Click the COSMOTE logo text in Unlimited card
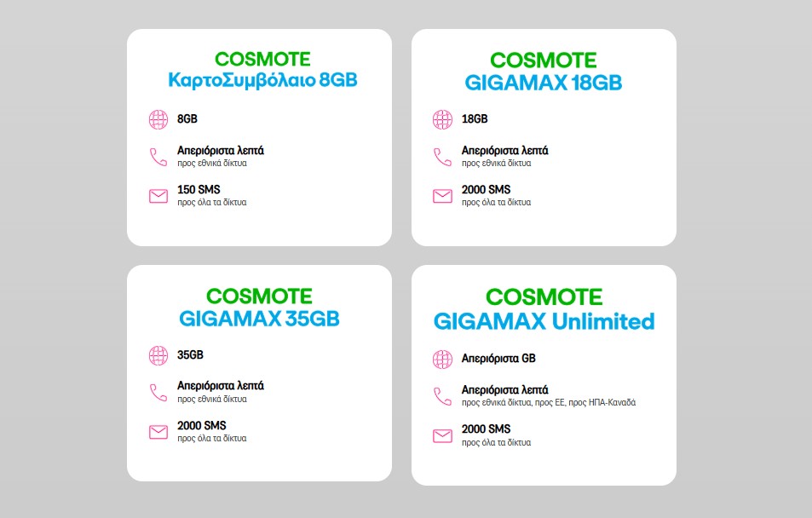The width and height of the screenshot is (812, 518). (544, 297)
